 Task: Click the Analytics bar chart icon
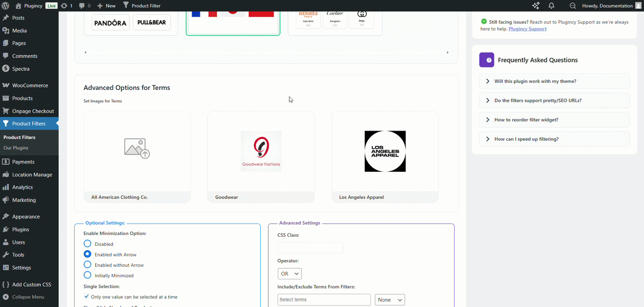6,187
